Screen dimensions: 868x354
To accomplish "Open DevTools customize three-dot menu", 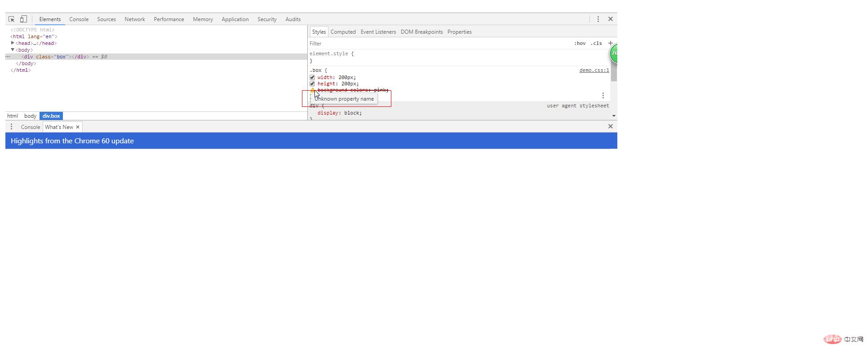I will click(598, 19).
